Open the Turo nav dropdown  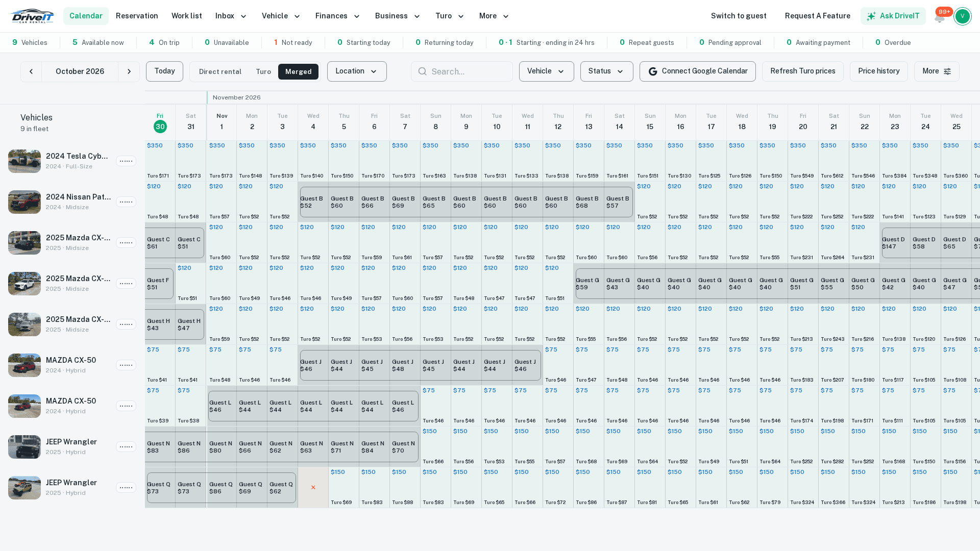click(x=450, y=16)
